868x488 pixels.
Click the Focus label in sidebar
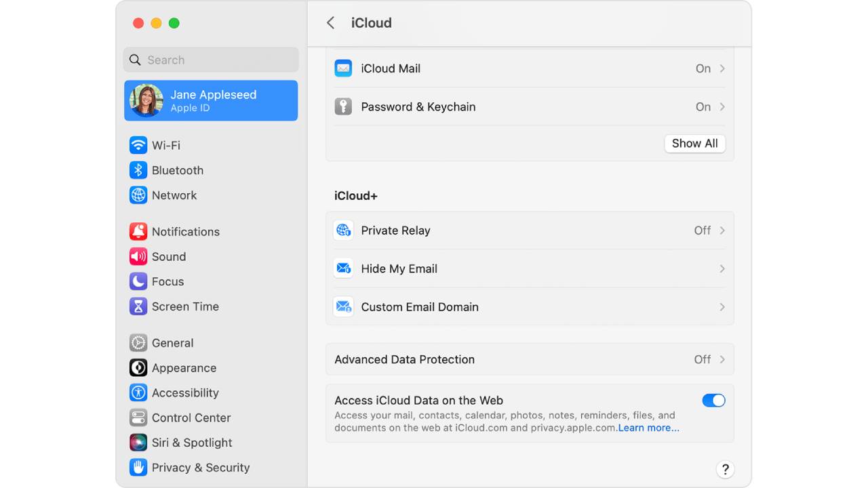[x=167, y=281]
